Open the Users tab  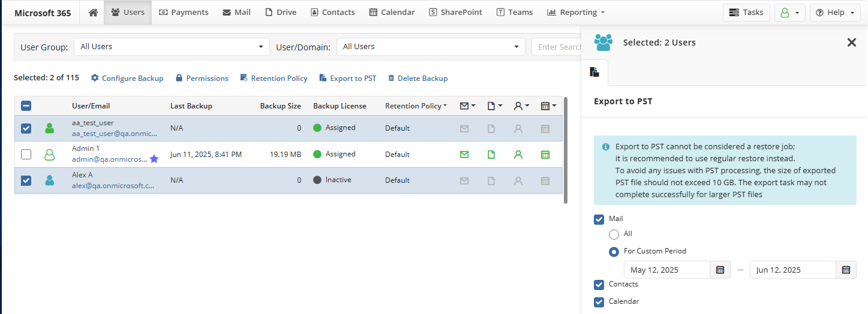click(x=128, y=12)
